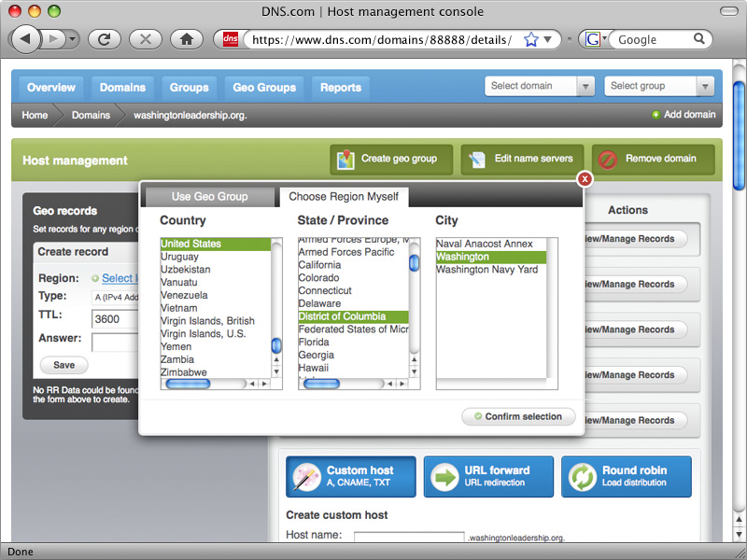Select United States in the Country list

point(216,244)
